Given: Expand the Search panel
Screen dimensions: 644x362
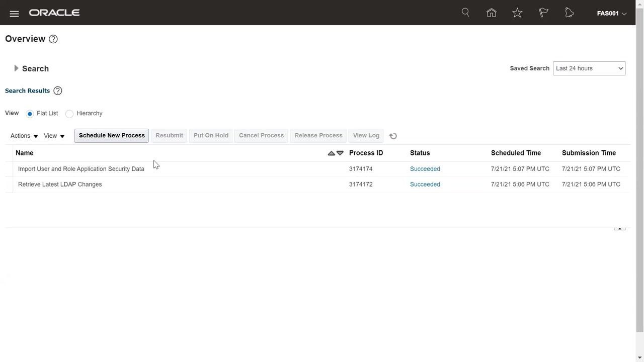Looking at the screenshot, I should [16, 68].
